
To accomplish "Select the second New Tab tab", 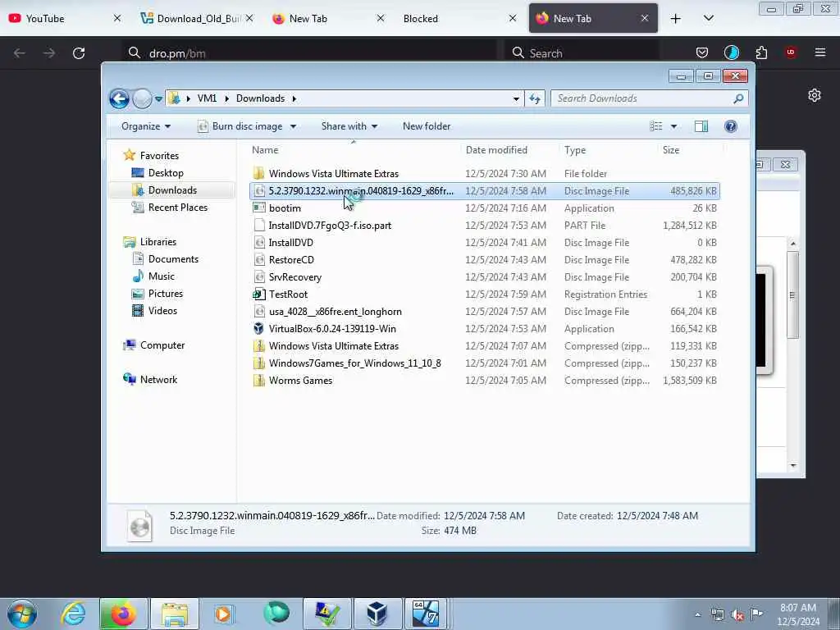I will coord(593,19).
